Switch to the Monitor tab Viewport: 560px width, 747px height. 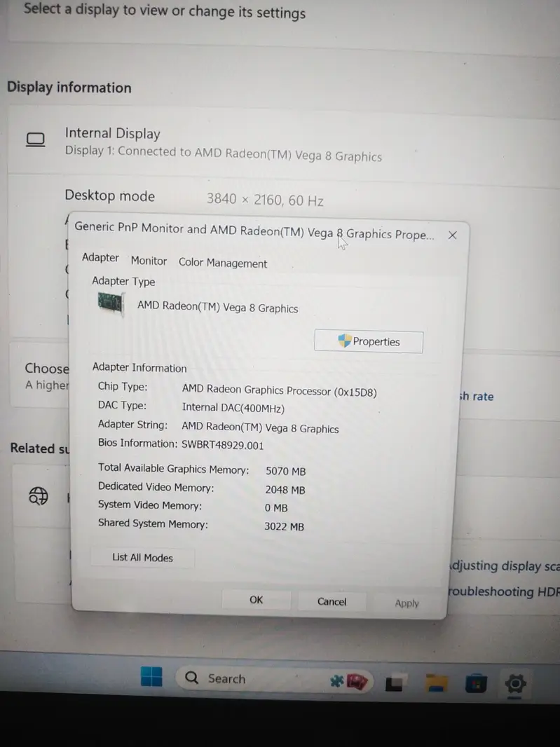tap(149, 261)
